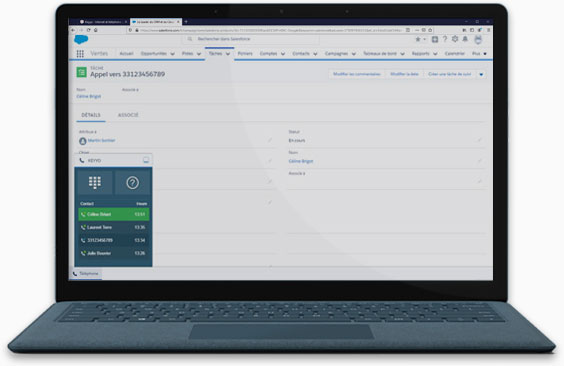Image resolution: width=564 pixels, height=366 pixels.
Task: Click the browser address bar
Action: [270, 30]
